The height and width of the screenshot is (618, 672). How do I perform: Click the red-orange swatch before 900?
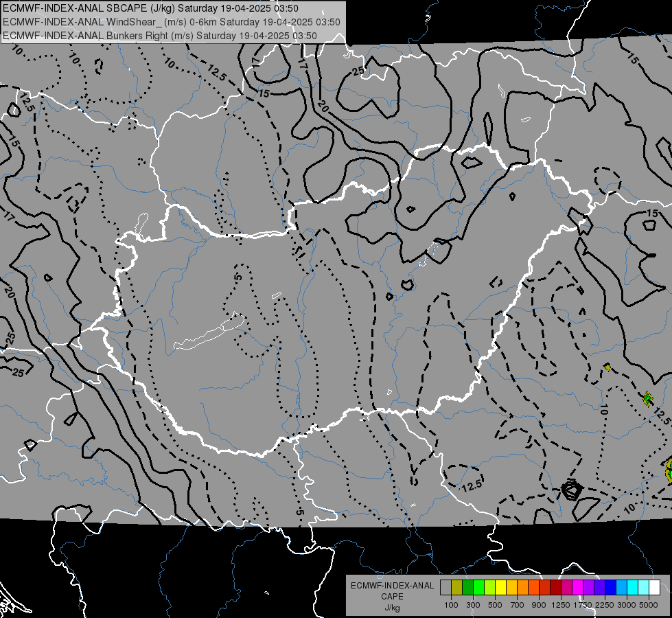533,588
